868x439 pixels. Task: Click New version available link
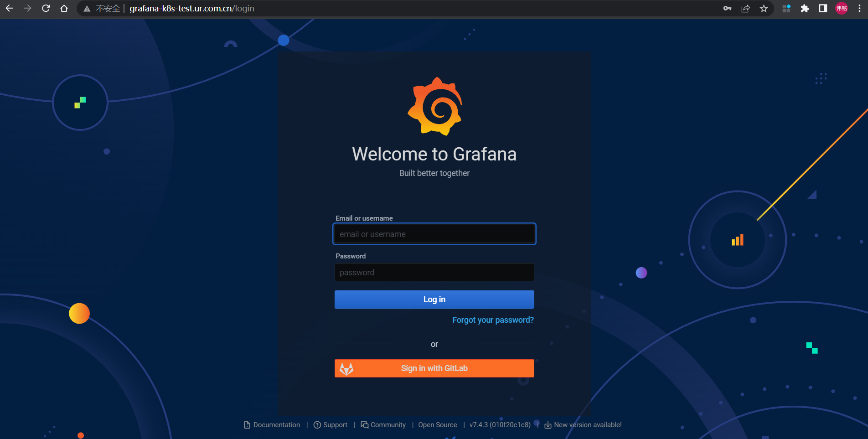(x=583, y=425)
